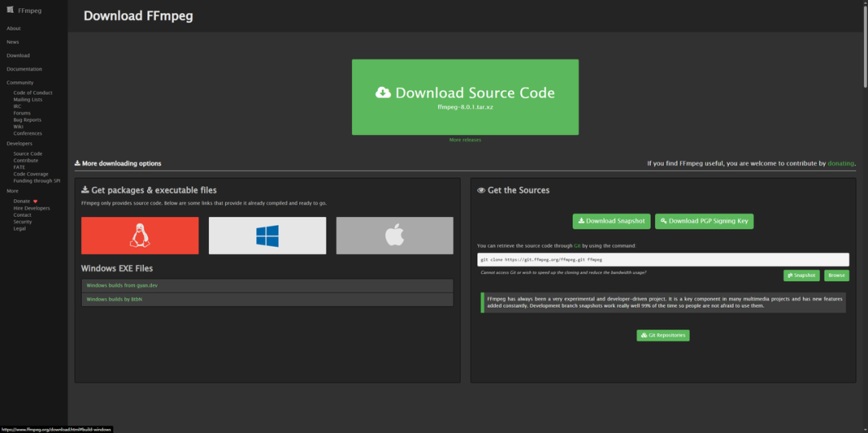
Task: Open Security sidebar link
Action: tap(23, 222)
